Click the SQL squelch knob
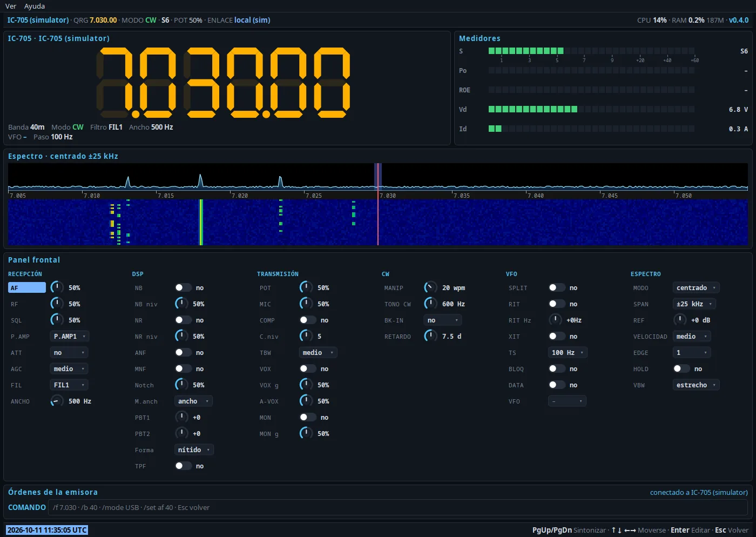The height and width of the screenshot is (537, 756). tap(57, 320)
